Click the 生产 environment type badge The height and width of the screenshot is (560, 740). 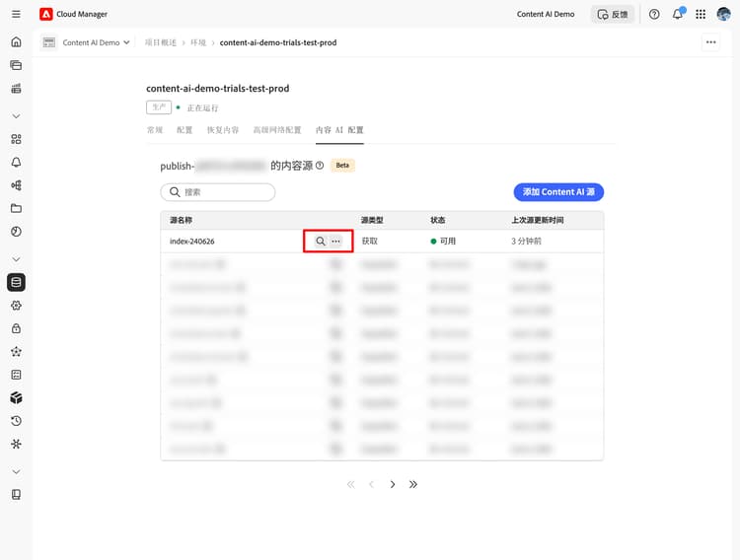[159, 107]
